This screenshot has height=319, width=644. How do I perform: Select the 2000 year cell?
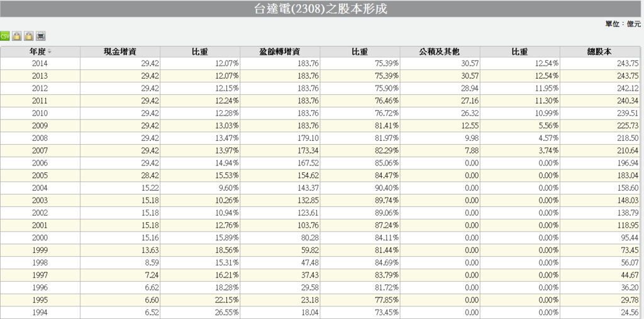pos(40,238)
